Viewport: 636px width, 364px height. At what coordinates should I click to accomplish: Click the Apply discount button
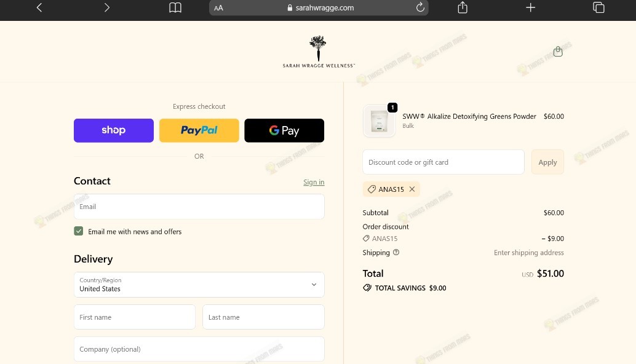(547, 162)
